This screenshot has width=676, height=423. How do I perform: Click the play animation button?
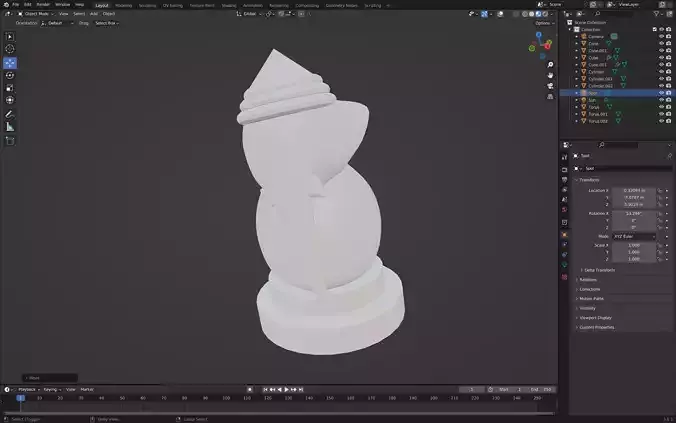[286, 389]
